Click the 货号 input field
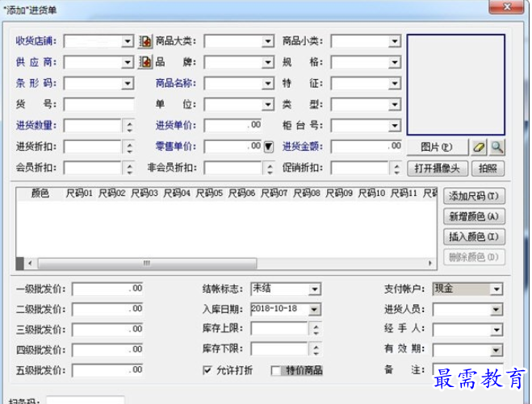This screenshot has width=532, height=404. coord(98,104)
